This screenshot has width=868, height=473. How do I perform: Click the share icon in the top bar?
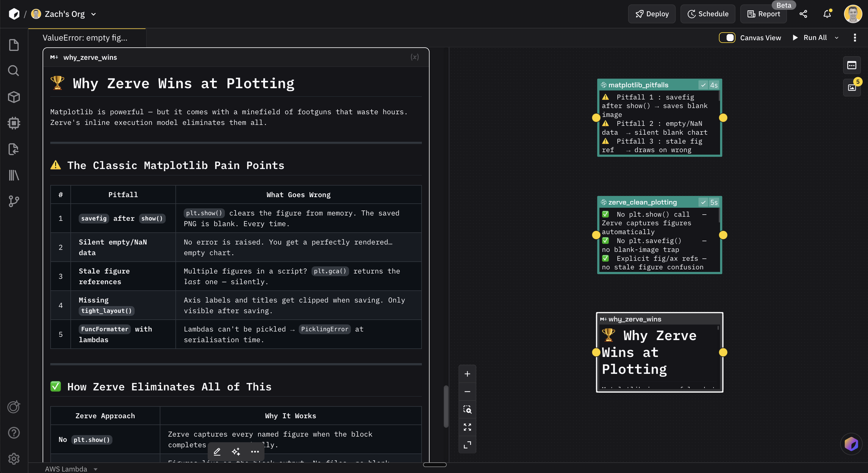click(x=803, y=14)
